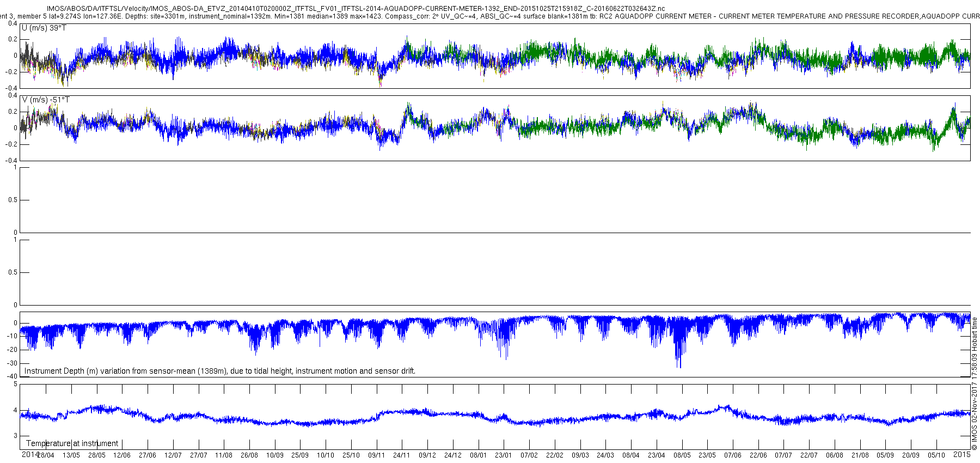Click the 'V (m/s) -51°T' panel label

(46, 100)
